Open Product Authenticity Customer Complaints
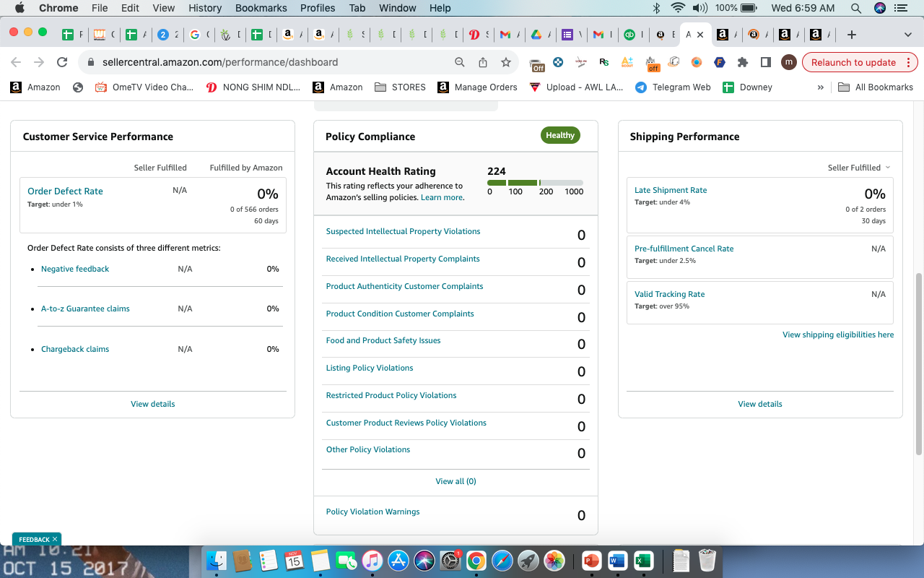This screenshot has height=578, width=924. point(404,286)
